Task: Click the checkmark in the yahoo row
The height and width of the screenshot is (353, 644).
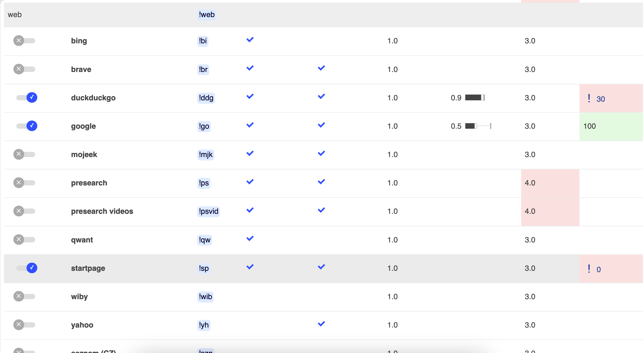Action: 321,324
